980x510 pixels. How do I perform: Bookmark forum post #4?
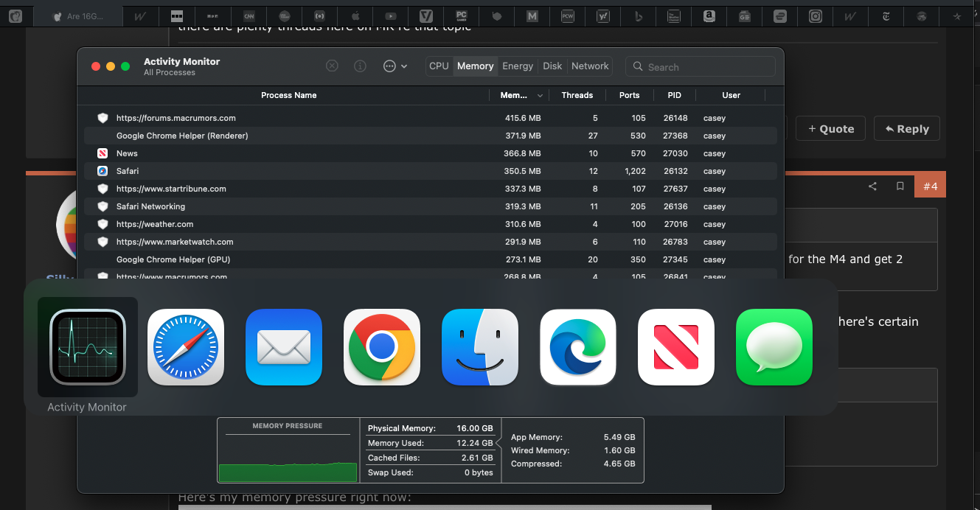(x=900, y=186)
